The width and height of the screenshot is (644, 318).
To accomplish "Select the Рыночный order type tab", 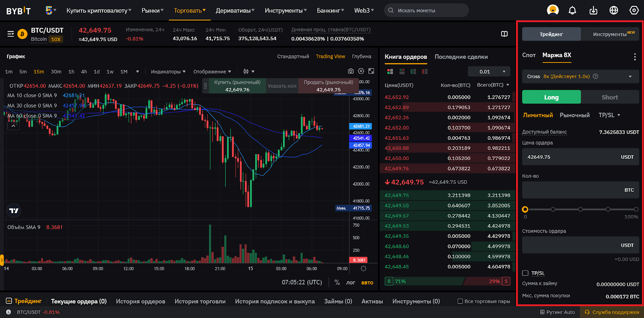I will pos(575,115).
